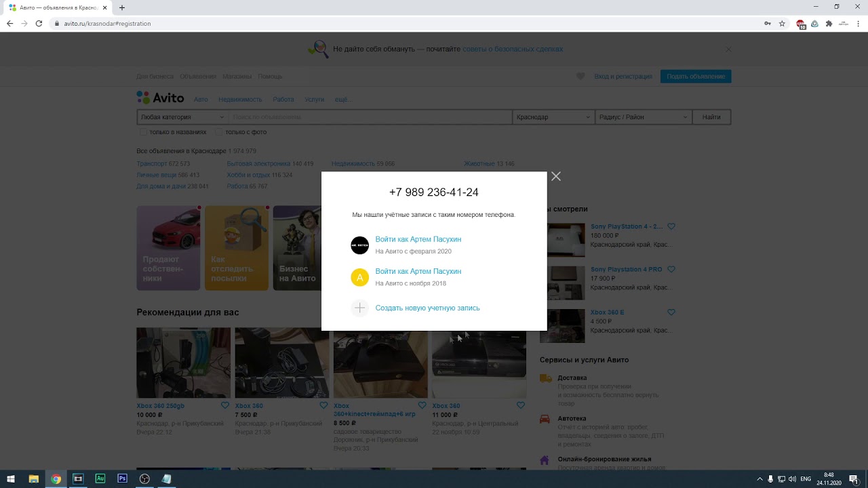
Task: Dismiss the safety tips banner
Action: [x=728, y=49]
